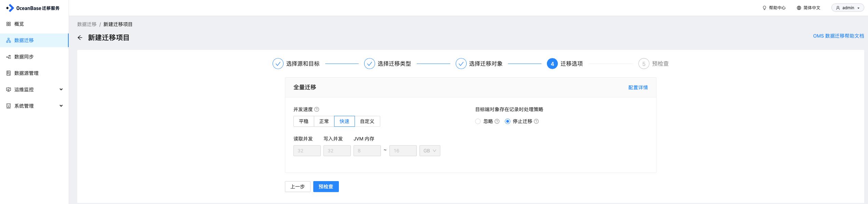Click the 系统管理 sidebar icon
The width and height of the screenshot is (868, 204).
[x=9, y=106]
